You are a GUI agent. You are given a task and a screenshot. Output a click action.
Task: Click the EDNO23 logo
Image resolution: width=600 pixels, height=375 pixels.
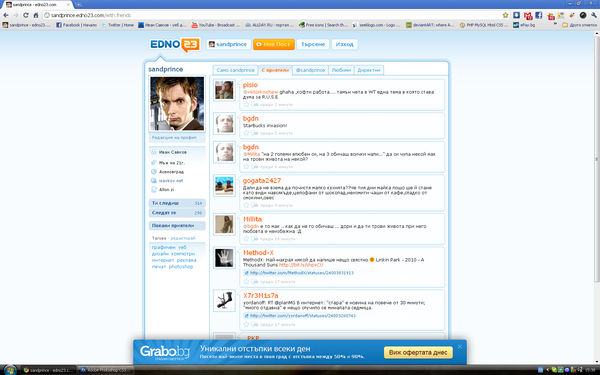[x=174, y=45]
